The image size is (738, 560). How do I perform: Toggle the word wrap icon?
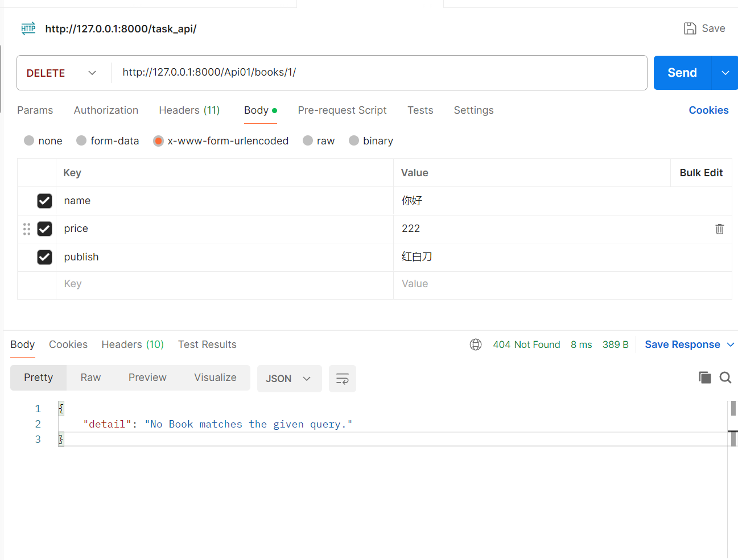tap(343, 379)
